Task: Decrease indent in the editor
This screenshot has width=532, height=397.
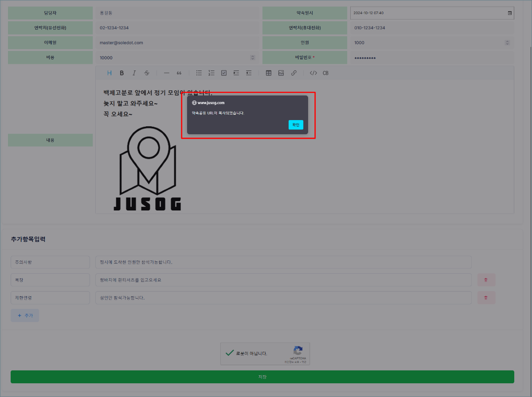Action: 249,73
